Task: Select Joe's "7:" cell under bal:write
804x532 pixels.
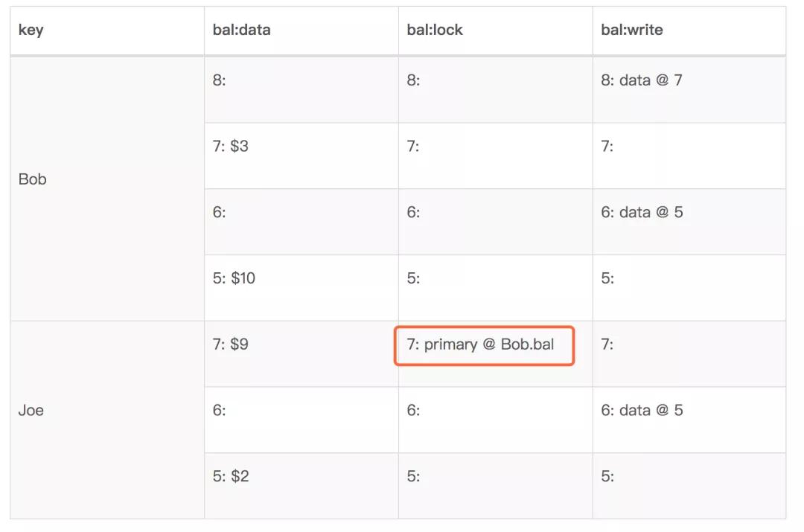Action: tap(608, 344)
